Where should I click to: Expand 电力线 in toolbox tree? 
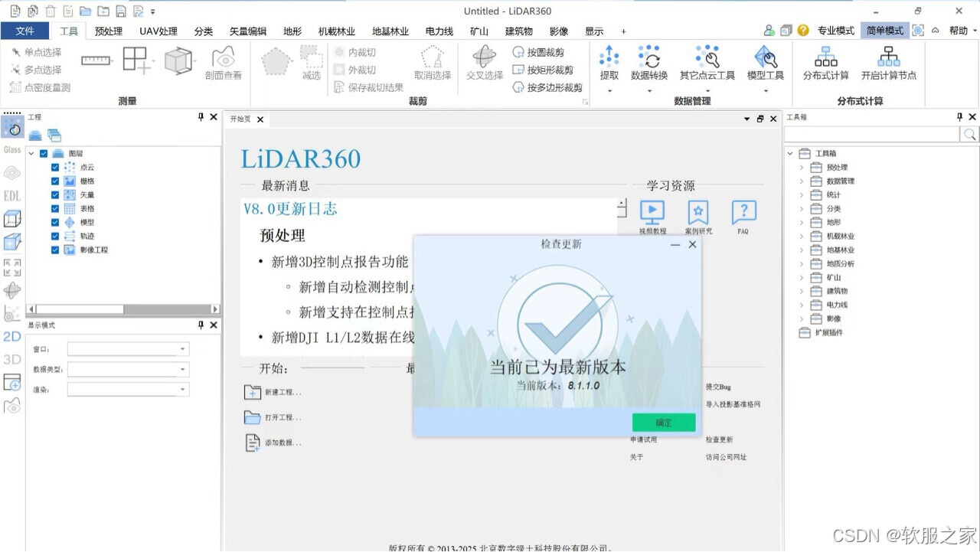click(x=802, y=305)
